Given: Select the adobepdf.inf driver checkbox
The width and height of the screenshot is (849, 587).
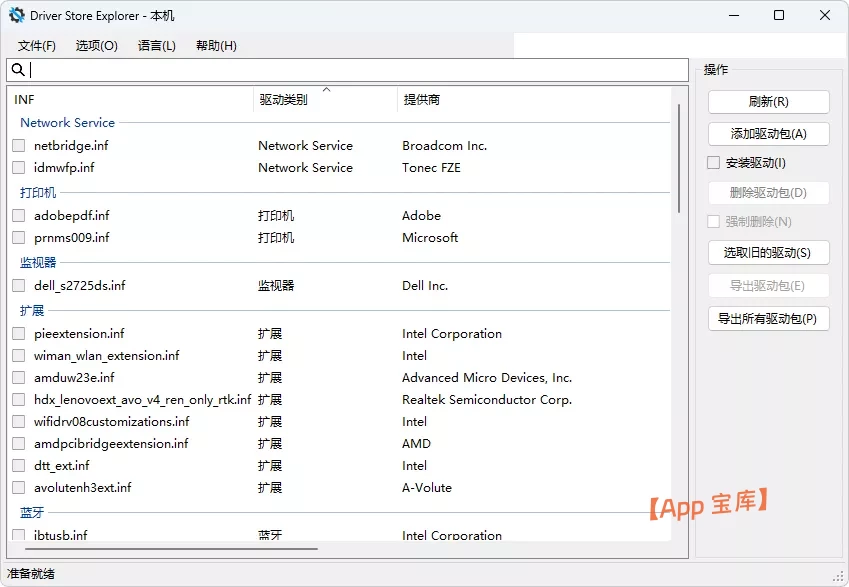Looking at the screenshot, I should 19,216.
